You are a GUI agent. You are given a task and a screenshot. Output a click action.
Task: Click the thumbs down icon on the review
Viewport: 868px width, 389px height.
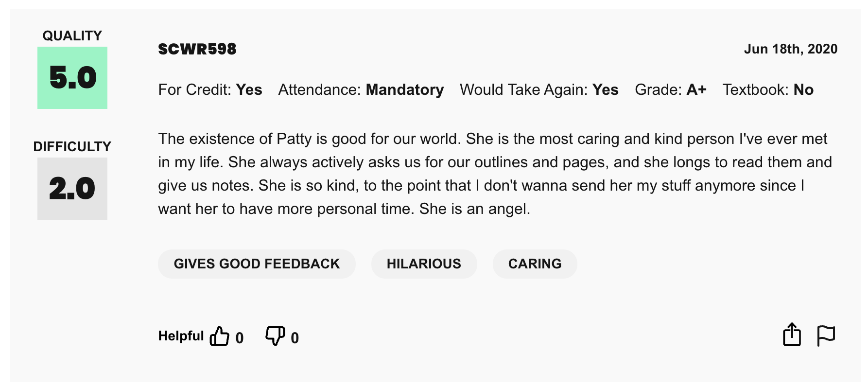coord(274,336)
